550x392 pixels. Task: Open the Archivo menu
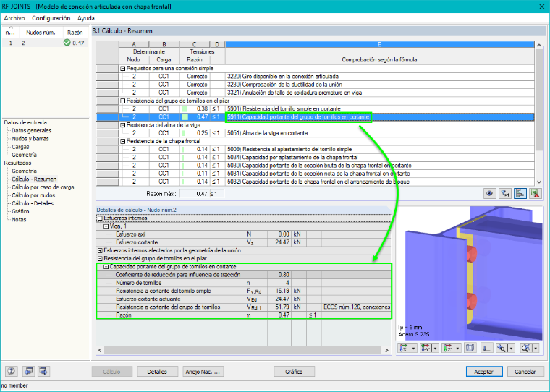pyautogui.click(x=14, y=18)
